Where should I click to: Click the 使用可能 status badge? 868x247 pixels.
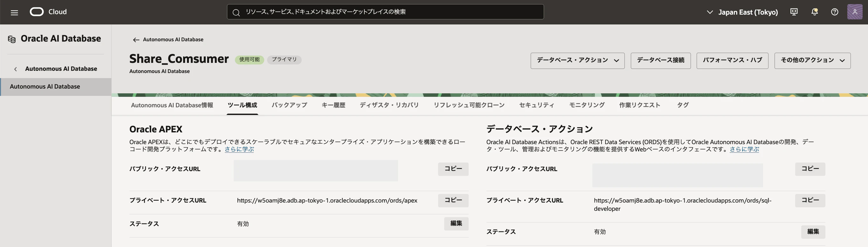click(249, 60)
